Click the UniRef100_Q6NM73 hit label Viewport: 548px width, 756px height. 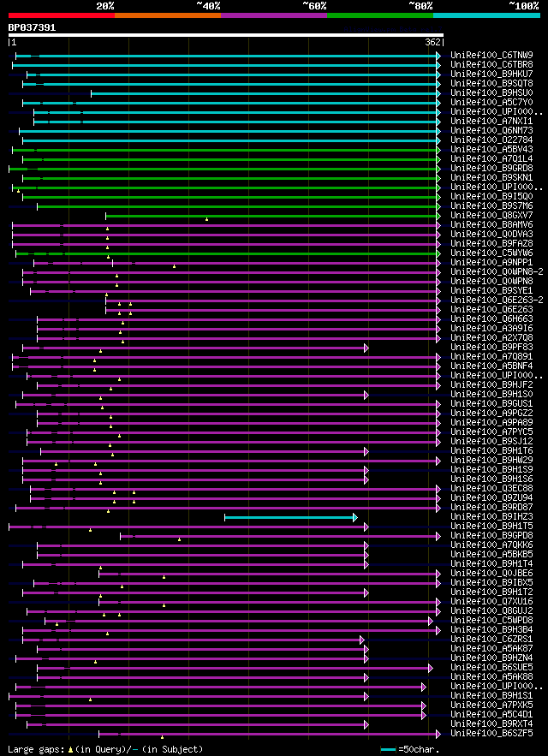pos(491,131)
